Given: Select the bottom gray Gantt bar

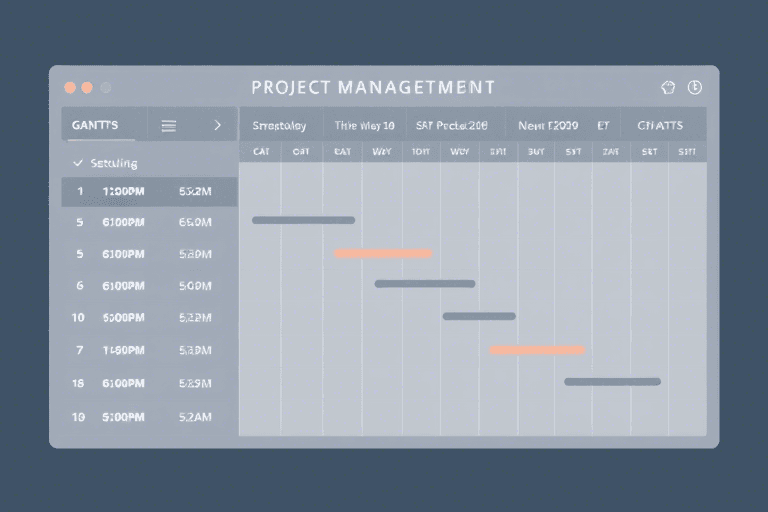Looking at the screenshot, I should (x=612, y=381).
